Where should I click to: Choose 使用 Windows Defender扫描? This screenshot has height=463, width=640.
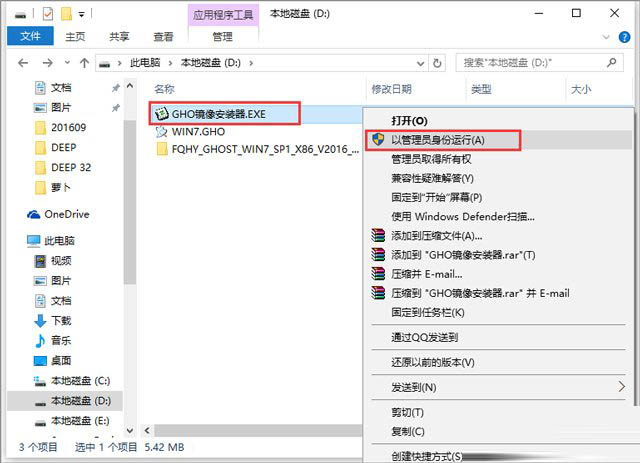point(463,217)
